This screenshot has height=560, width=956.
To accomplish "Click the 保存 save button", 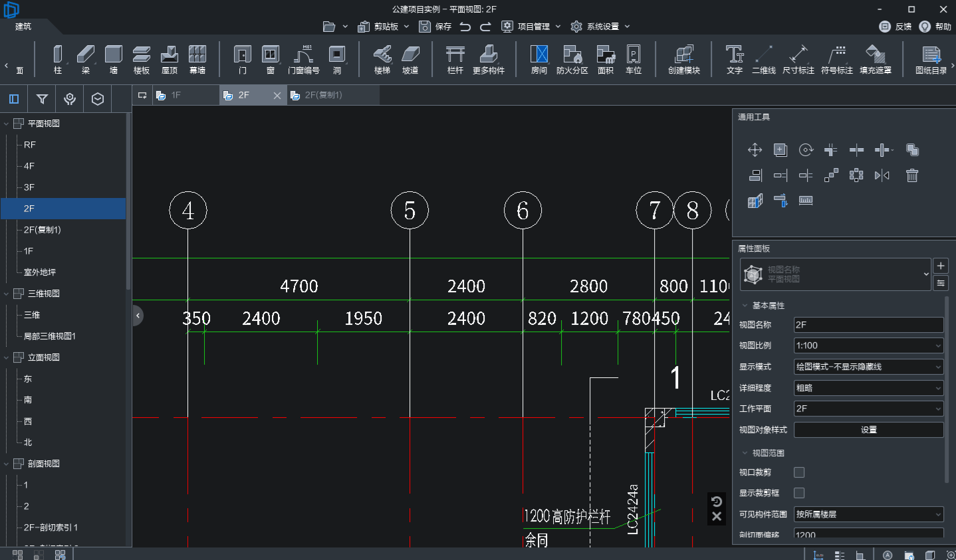I will click(x=435, y=27).
